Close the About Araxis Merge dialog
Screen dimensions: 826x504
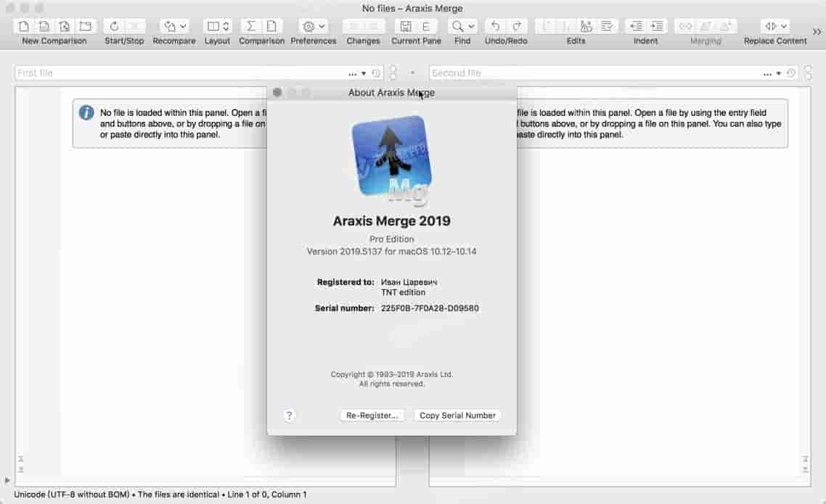click(277, 93)
